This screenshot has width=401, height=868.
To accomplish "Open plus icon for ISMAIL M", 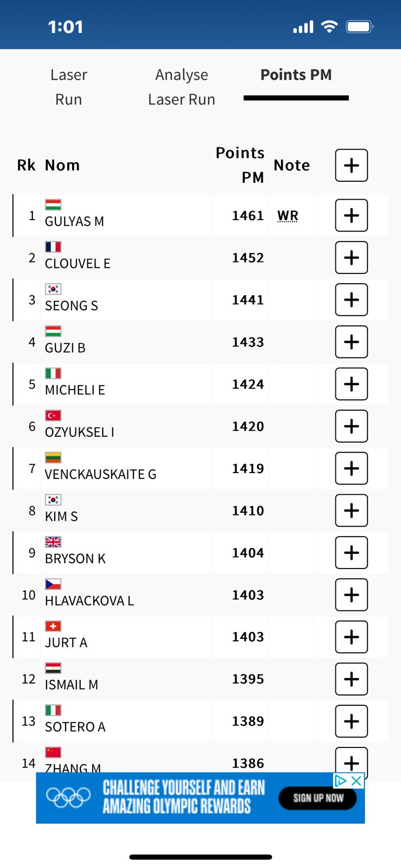I will point(351,679).
